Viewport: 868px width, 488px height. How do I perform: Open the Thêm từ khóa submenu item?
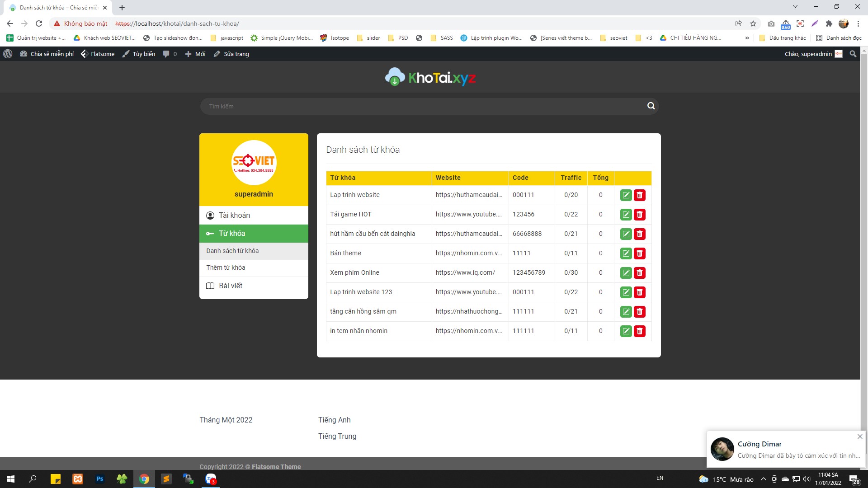(254, 267)
